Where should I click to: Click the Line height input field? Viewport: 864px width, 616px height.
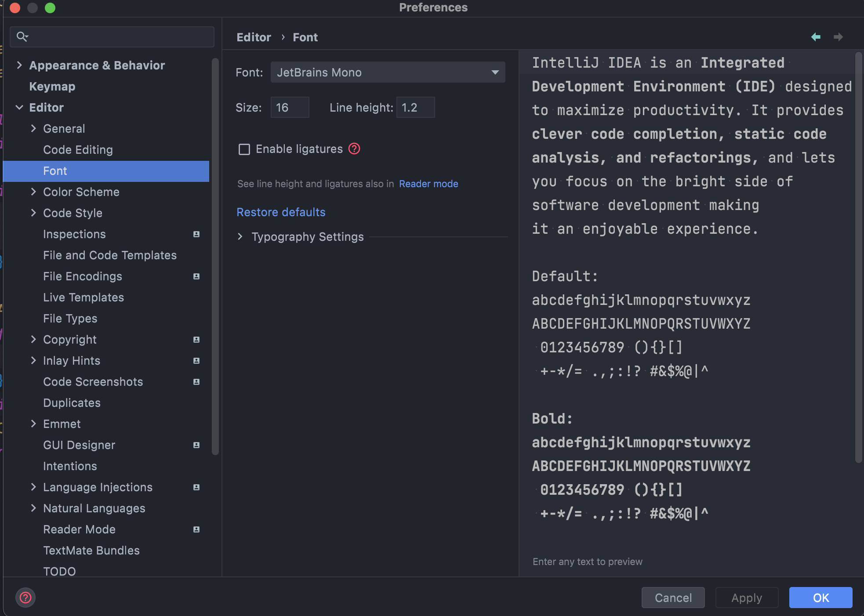415,108
